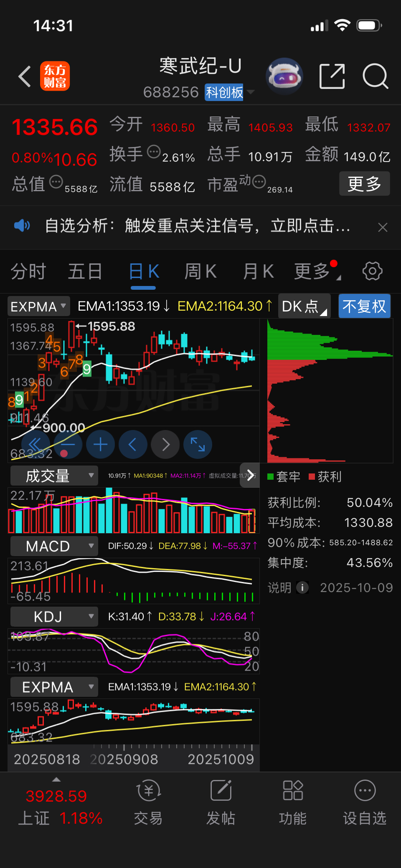Viewport: 401px width, 868px height.
Task: Move chart left with left chevron
Action: (x=133, y=445)
